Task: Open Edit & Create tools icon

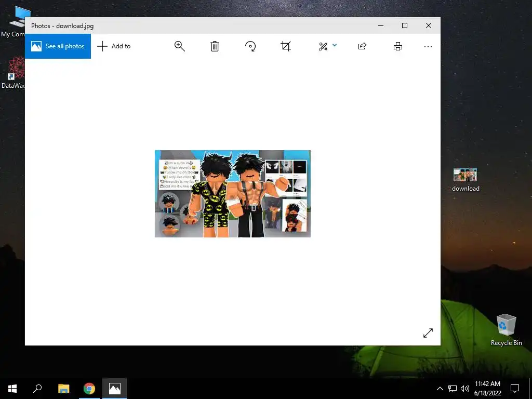Action: click(x=323, y=46)
